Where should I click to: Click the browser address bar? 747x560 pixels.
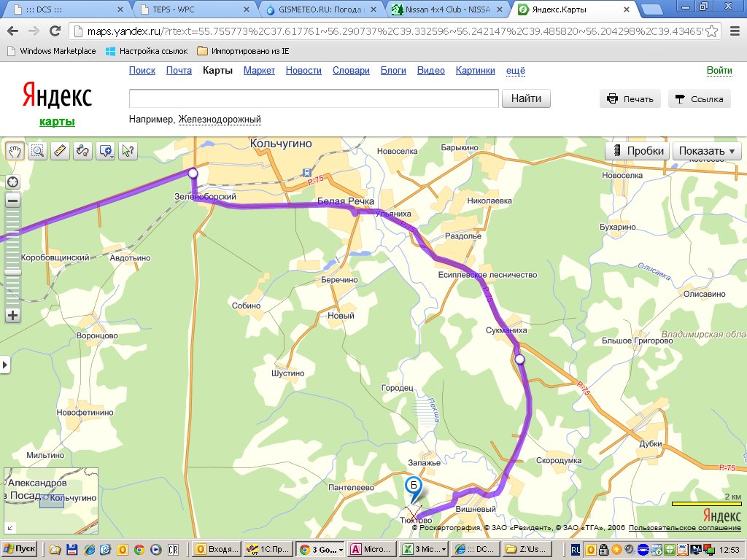pos(393,31)
